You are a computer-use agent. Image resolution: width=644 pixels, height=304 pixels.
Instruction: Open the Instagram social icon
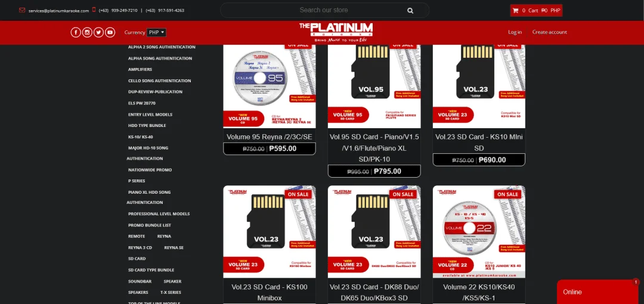(x=87, y=32)
